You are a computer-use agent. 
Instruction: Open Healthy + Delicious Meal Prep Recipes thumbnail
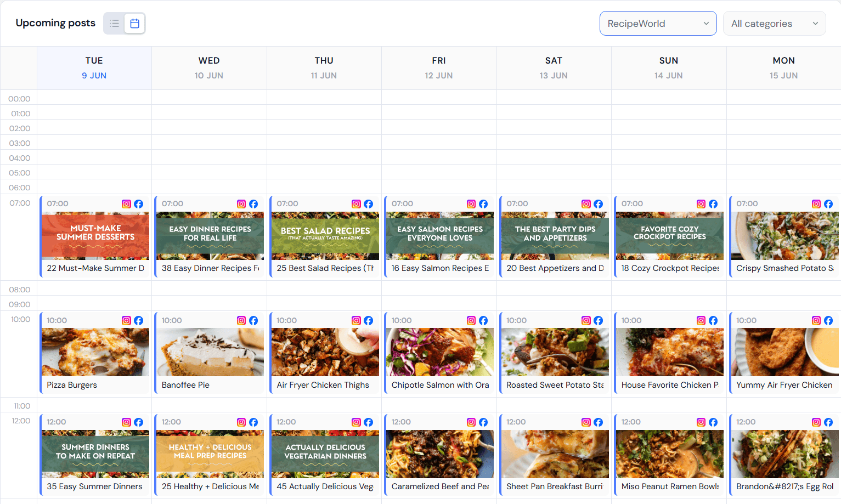(x=210, y=454)
